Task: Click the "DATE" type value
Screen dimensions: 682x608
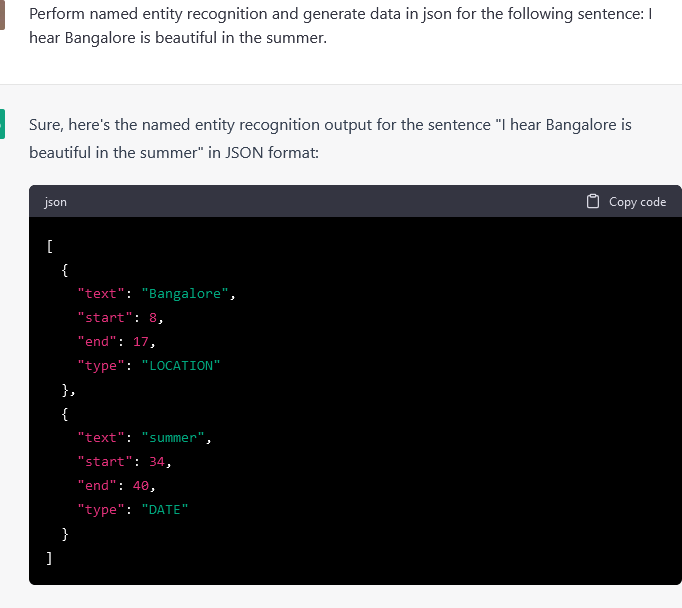Action: (165, 510)
